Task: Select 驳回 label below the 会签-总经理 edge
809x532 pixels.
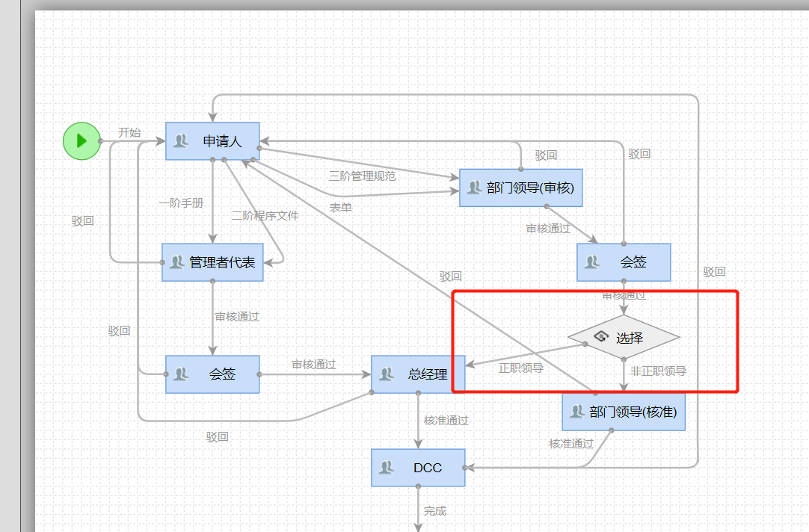Action: [218, 436]
